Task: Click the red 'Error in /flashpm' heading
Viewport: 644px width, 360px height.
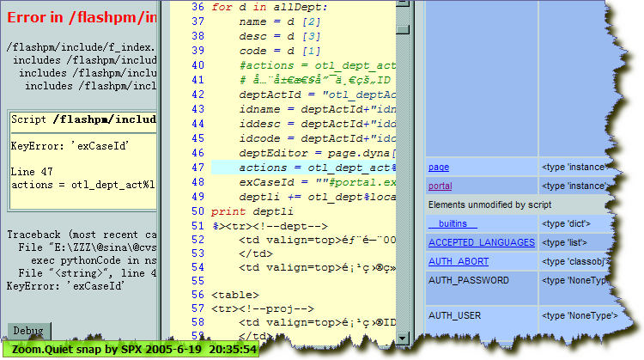Action: pos(82,18)
